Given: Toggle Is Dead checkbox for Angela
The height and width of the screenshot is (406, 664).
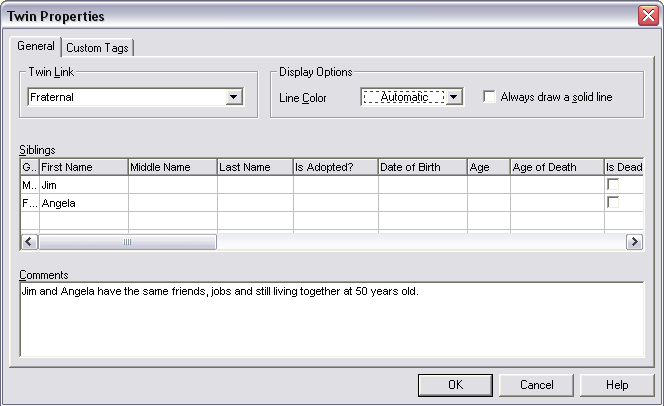Looking at the screenshot, I should [x=613, y=202].
